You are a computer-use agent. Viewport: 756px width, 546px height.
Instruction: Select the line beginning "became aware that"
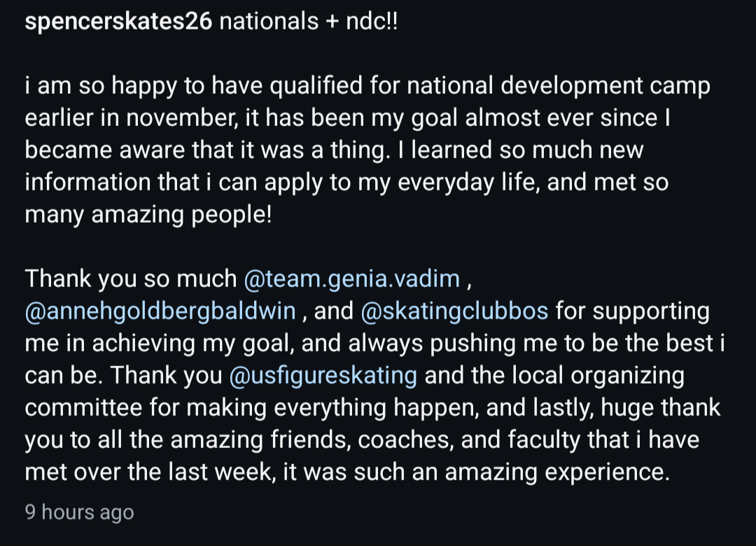tap(334, 150)
